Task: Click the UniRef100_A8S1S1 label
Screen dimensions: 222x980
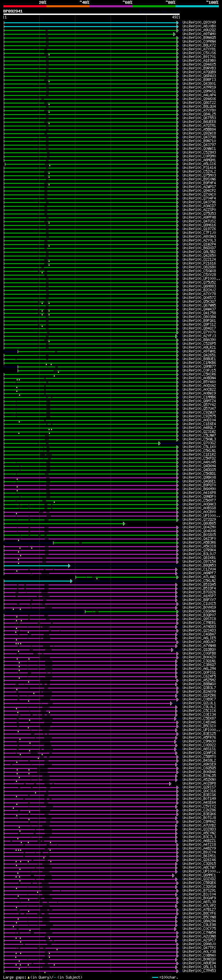Action: coord(199,749)
